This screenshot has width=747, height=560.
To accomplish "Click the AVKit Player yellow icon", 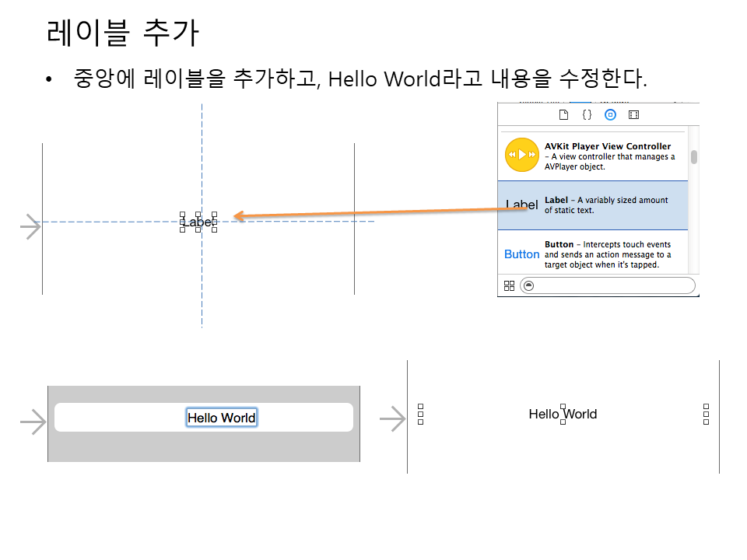I will click(521, 155).
